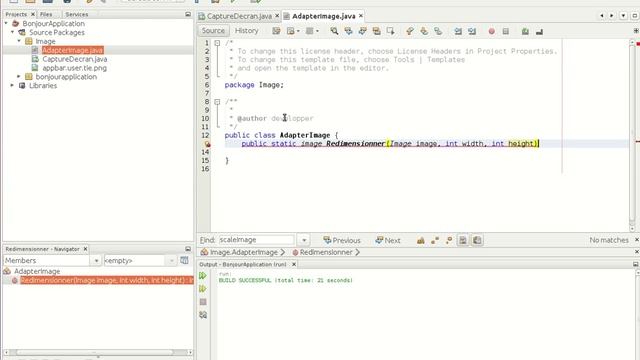This screenshot has width=640, height=360.
Task: Collapse the BonjourApplication project node
Action: tap(6, 23)
